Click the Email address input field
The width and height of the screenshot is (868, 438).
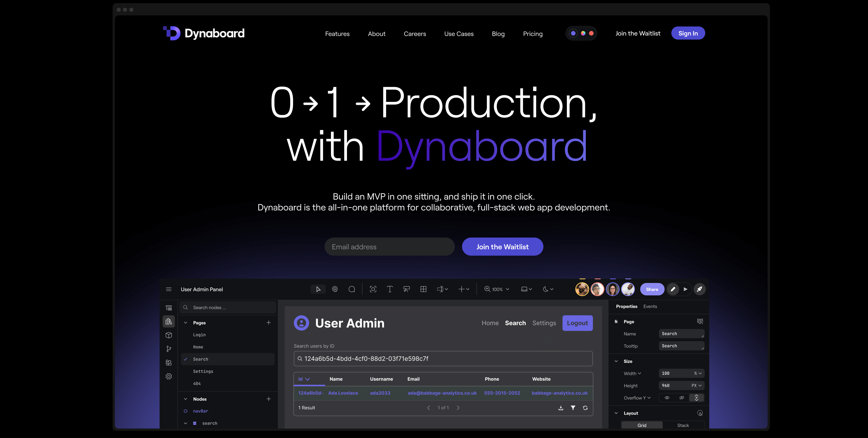(x=389, y=247)
